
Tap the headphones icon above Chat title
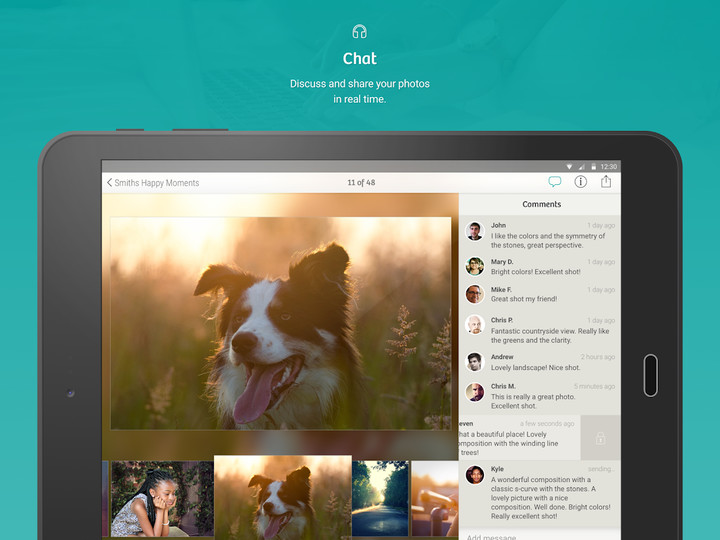(x=360, y=32)
